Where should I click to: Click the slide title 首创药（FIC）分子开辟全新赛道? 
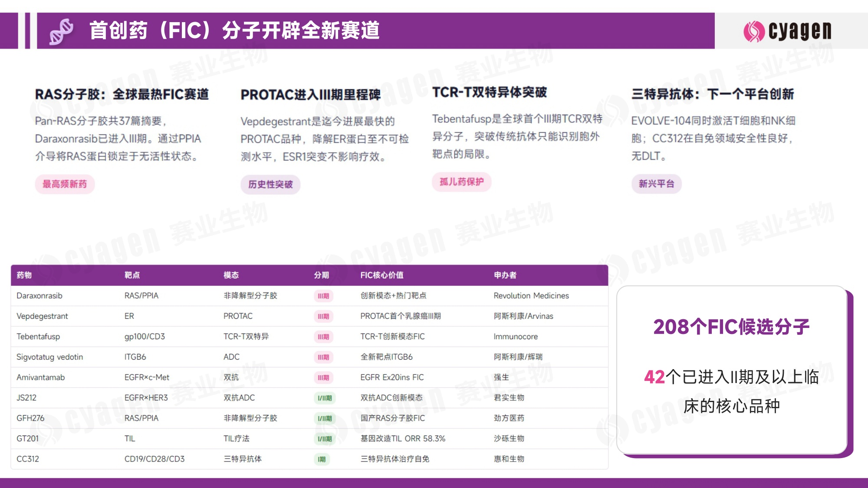pos(234,30)
